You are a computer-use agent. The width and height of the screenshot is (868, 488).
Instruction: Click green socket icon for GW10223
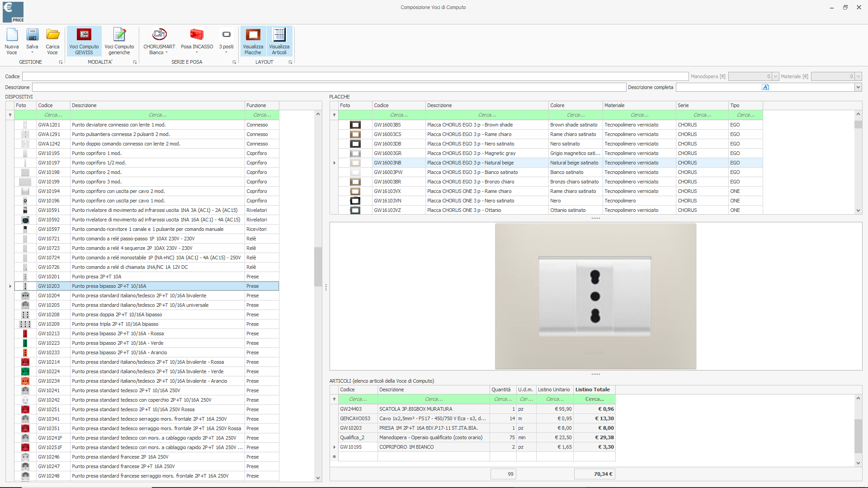click(25, 343)
